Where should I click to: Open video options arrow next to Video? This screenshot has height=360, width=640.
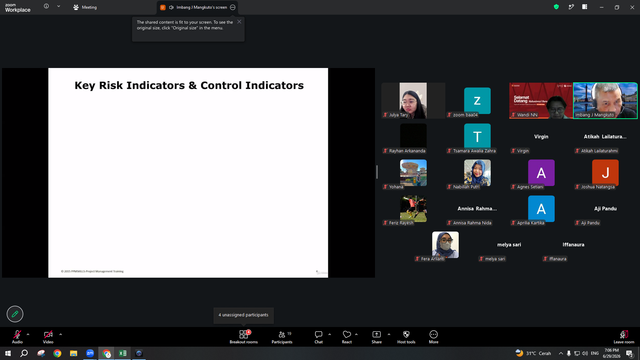coord(60,334)
